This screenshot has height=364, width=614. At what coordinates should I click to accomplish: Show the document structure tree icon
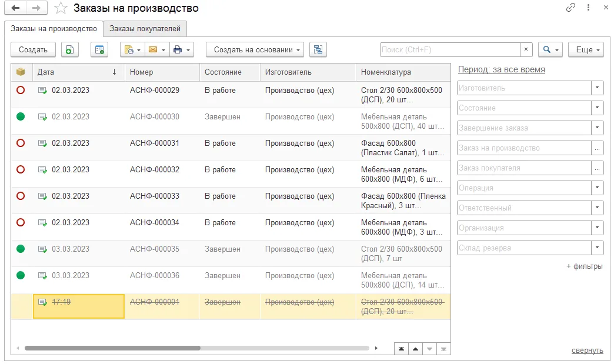[318, 50]
